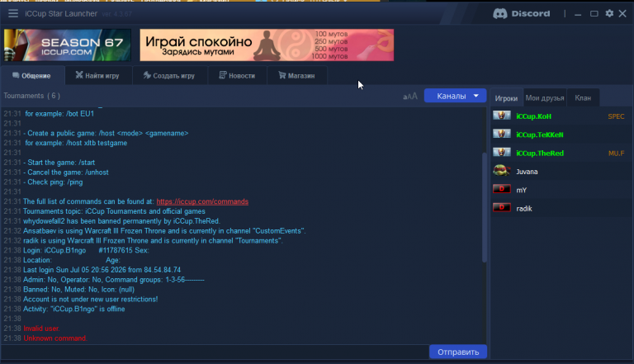Minimize the launcher window
The width and height of the screenshot is (634, 364).
pyautogui.click(x=578, y=14)
